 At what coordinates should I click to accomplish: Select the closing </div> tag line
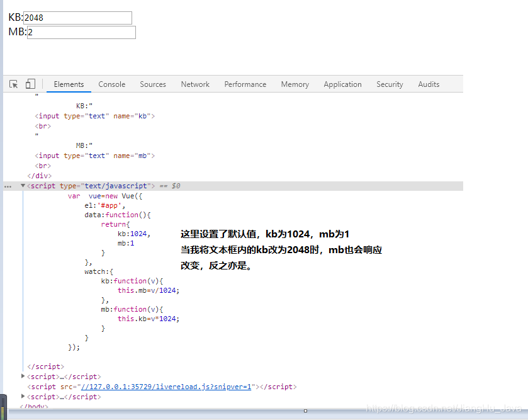pyautogui.click(x=40, y=176)
